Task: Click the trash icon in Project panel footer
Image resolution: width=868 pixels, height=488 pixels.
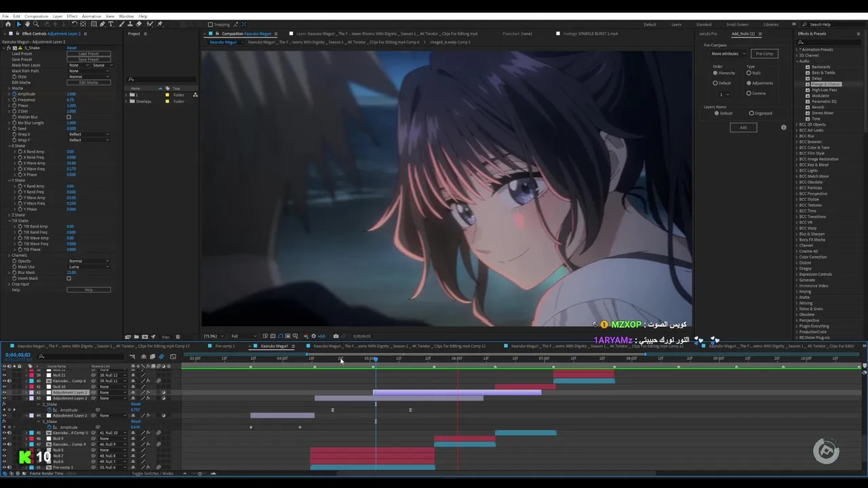Action: tap(178, 337)
